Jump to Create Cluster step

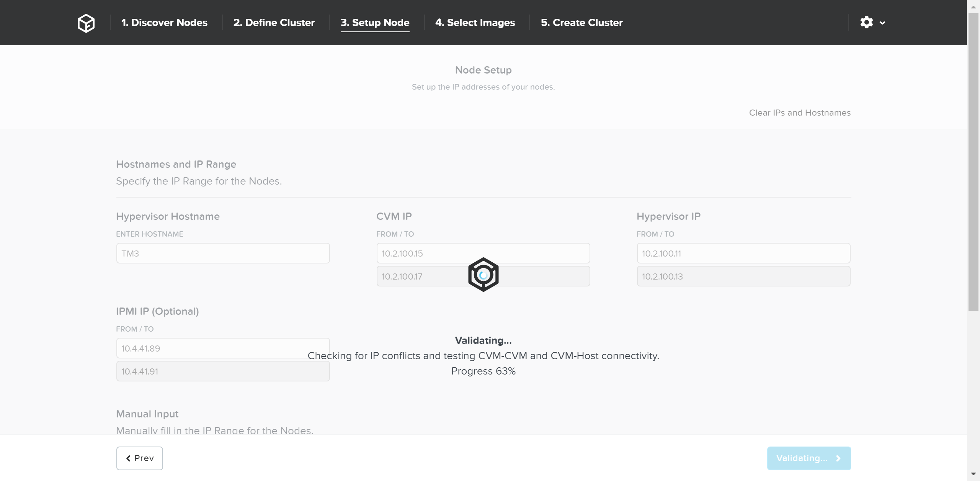point(581,23)
